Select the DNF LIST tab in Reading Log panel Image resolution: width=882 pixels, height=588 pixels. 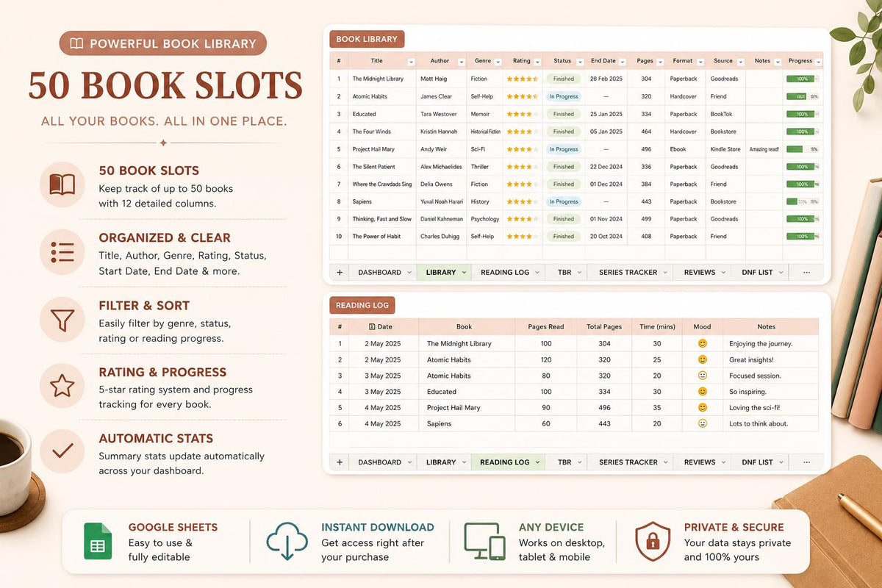pos(761,462)
